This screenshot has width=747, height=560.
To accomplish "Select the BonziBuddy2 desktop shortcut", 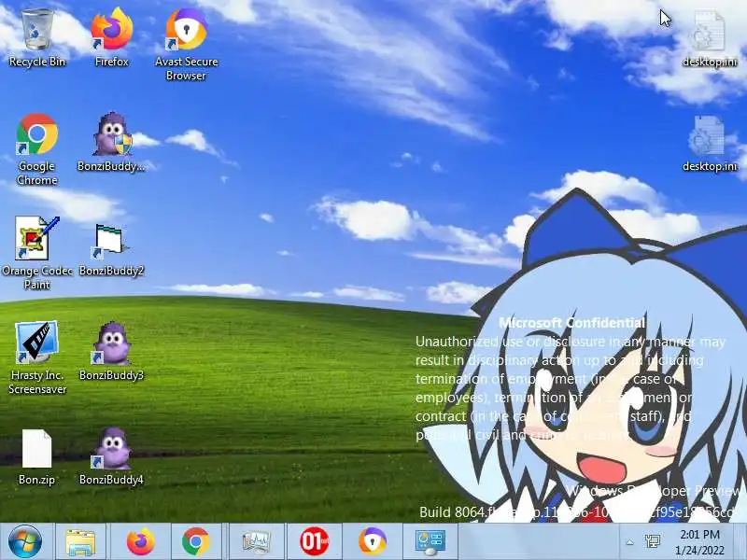I will 111,249.
